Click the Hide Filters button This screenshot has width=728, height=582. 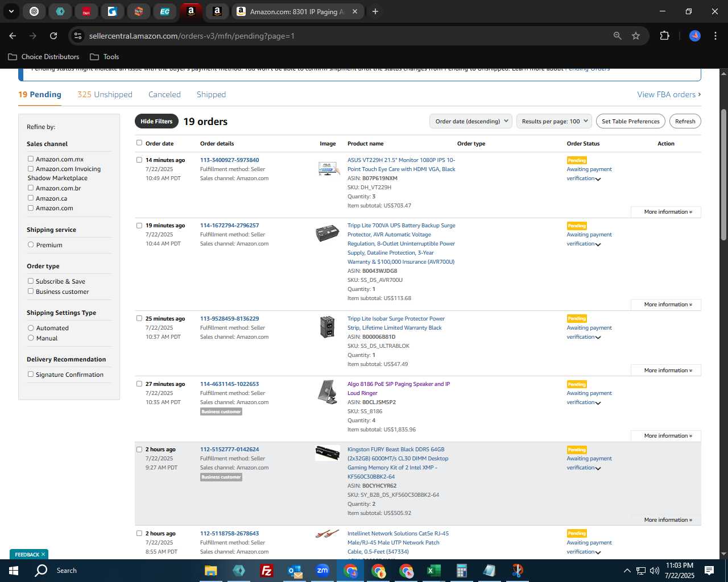coord(156,121)
